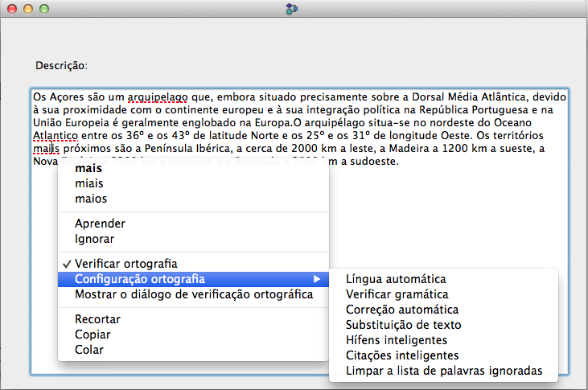Select Limpar a lista de palavras ignoradas
This screenshot has height=390, width=588.
444,371
